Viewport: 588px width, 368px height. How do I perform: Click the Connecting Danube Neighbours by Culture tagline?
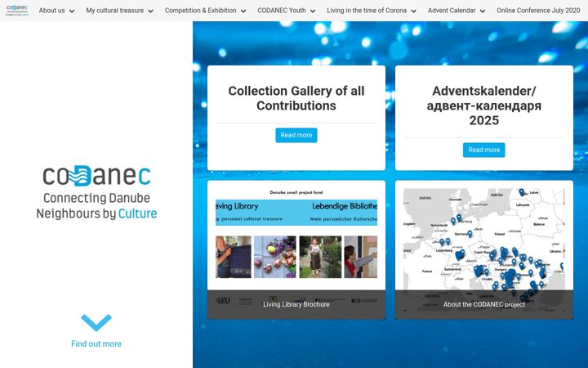point(96,206)
